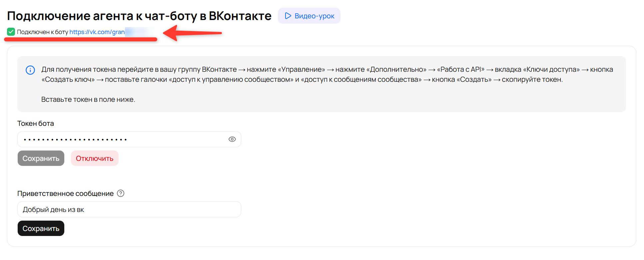Click the blue info icon in instructions
The height and width of the screenshot is (260, 644).
pos(30,70)
